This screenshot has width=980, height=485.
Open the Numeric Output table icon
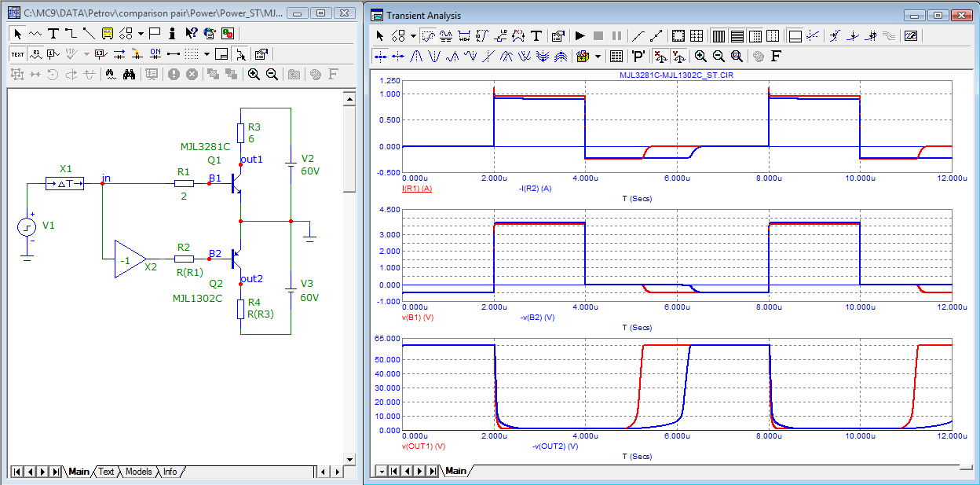click(x=616, y=56)
